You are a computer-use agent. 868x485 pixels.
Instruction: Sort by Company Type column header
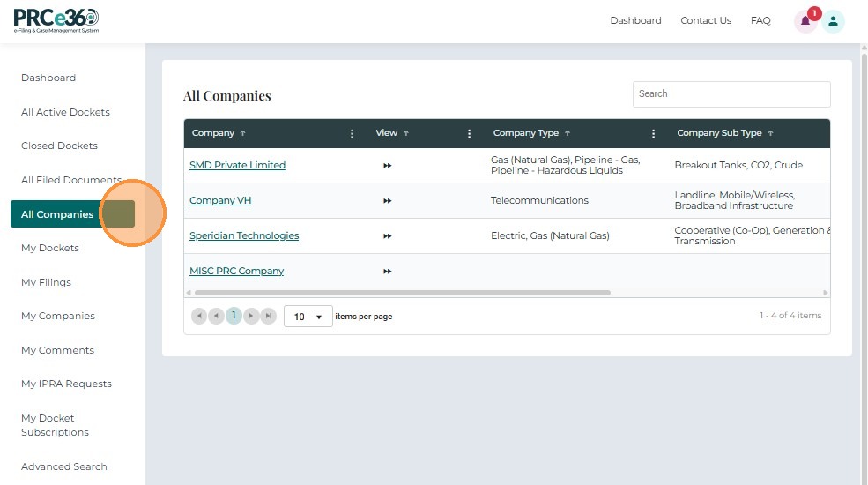click(x=531, y=133)
